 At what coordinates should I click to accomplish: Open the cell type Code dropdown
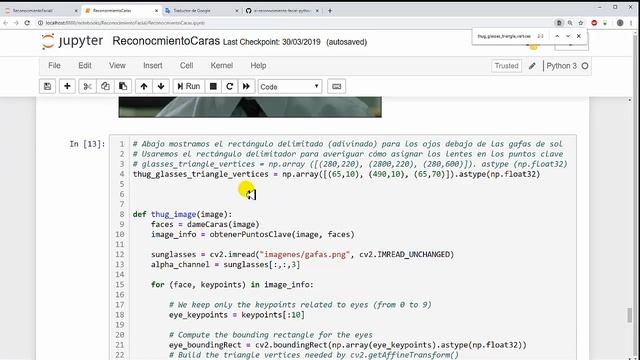click(290, 87)
